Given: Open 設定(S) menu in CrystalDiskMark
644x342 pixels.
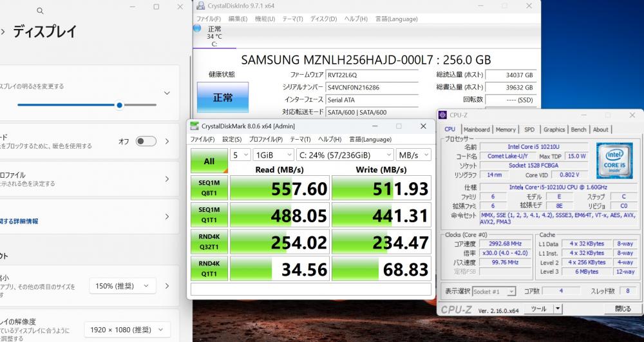Looking at the screenshot, I should 232,139.
